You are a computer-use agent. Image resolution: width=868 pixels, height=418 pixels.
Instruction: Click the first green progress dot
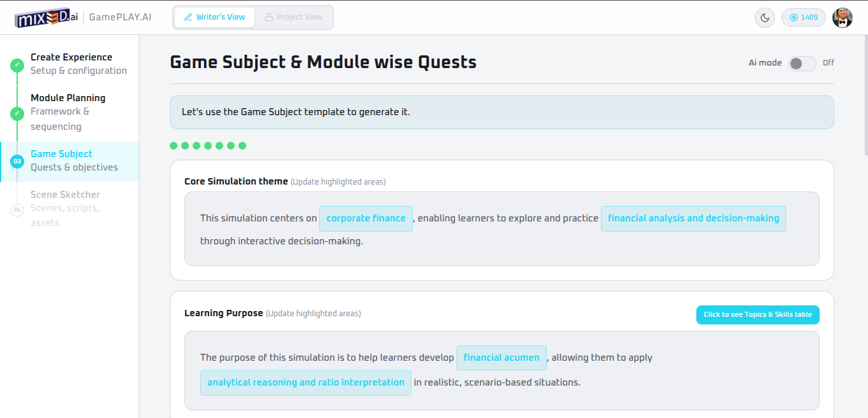174,146
